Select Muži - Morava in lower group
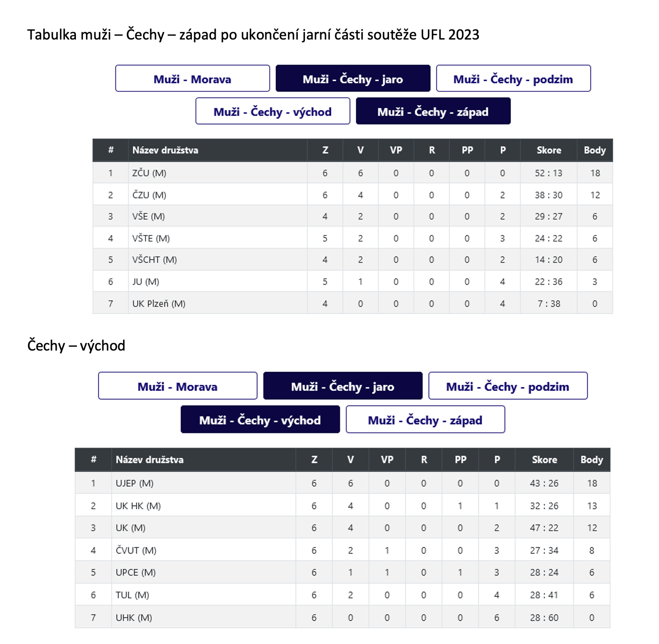Image resolution: width=659 pixels, height=644 pixels. coord(177,386)
